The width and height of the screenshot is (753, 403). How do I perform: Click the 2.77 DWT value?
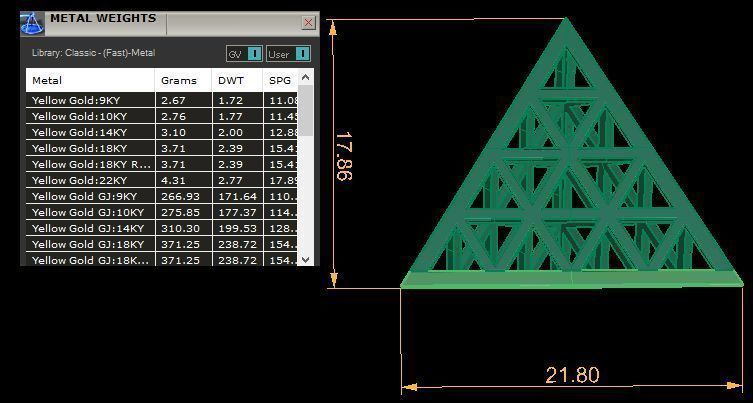(x=231, y=180)
